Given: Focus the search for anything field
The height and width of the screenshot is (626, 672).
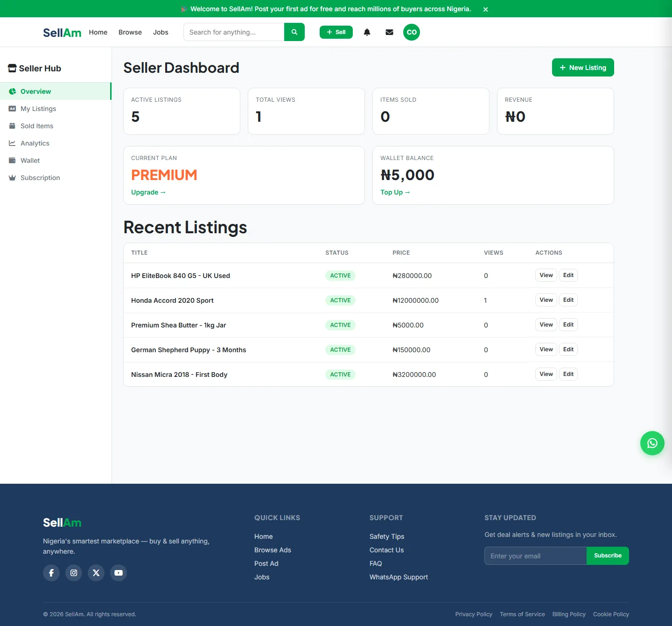Looking at the screenshot, I should [x=234, y=32].
